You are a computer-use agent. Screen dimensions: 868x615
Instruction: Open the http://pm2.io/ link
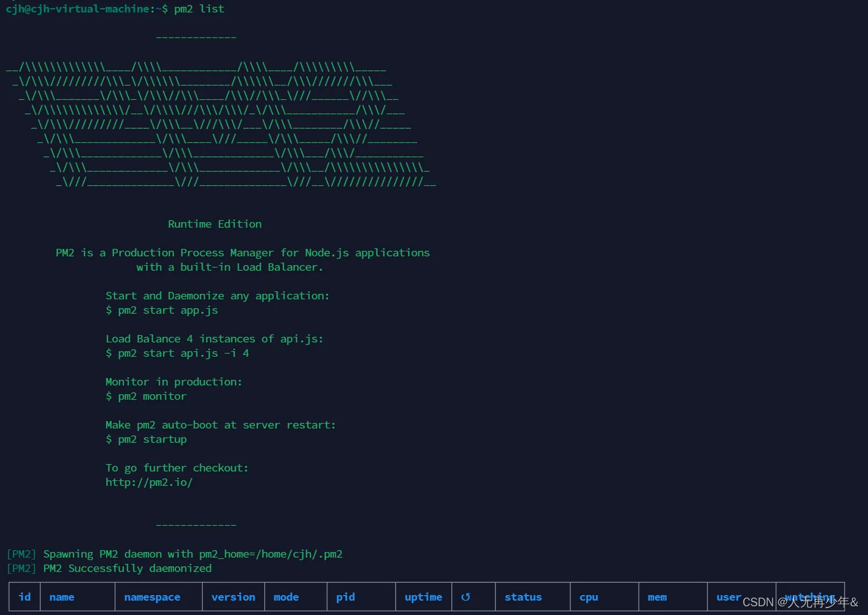pos(149,482)
